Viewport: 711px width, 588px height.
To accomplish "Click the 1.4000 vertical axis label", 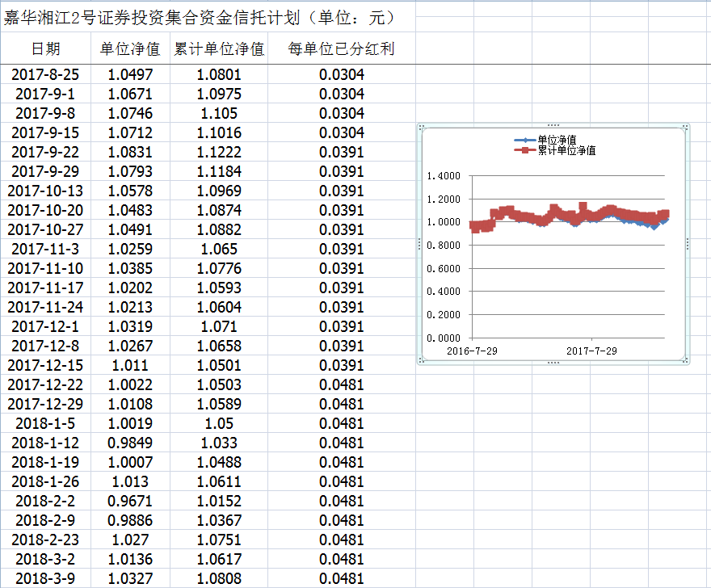I will [x=443, y=176].
